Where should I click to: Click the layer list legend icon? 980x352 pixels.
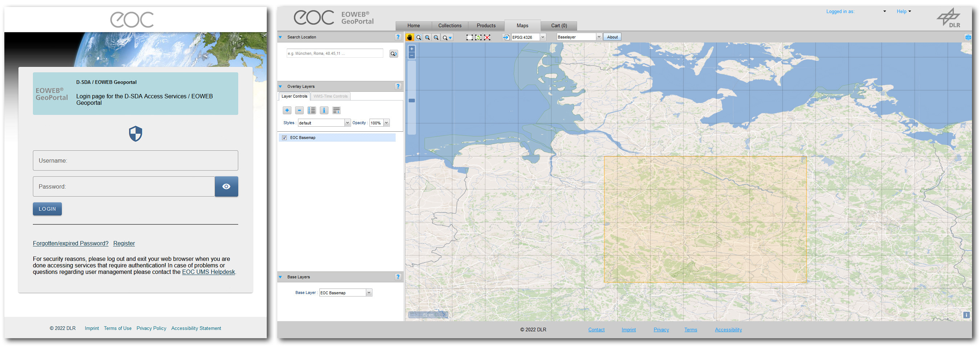click(311, 110)
